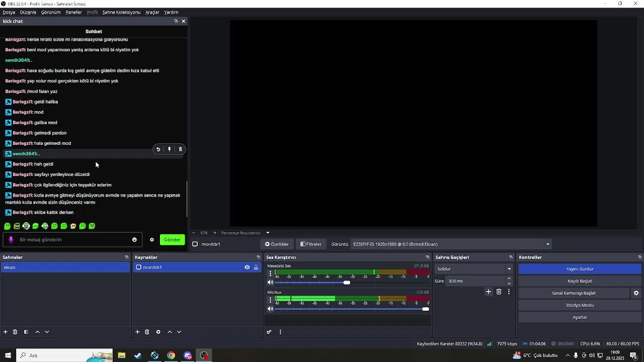Remove scene transition with trash icon
Image resolution: width=644 pixels, height=362 pixels.
tap(499, 292)
